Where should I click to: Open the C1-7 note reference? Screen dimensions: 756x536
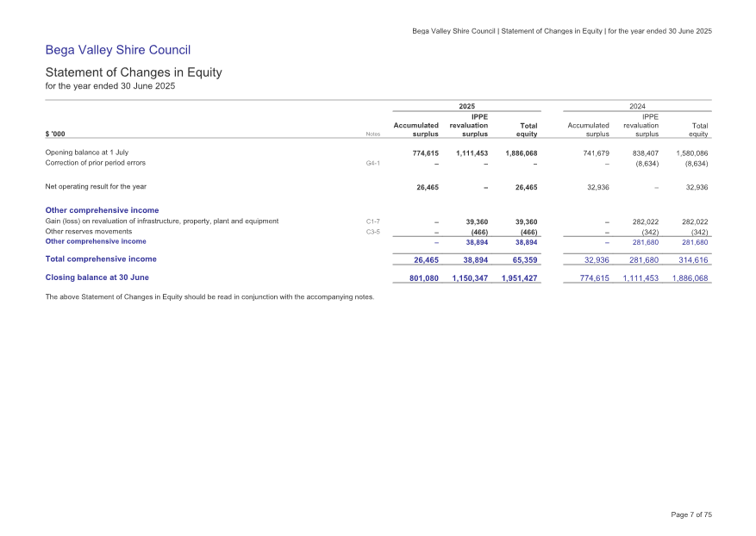click(x=373, y=221)
